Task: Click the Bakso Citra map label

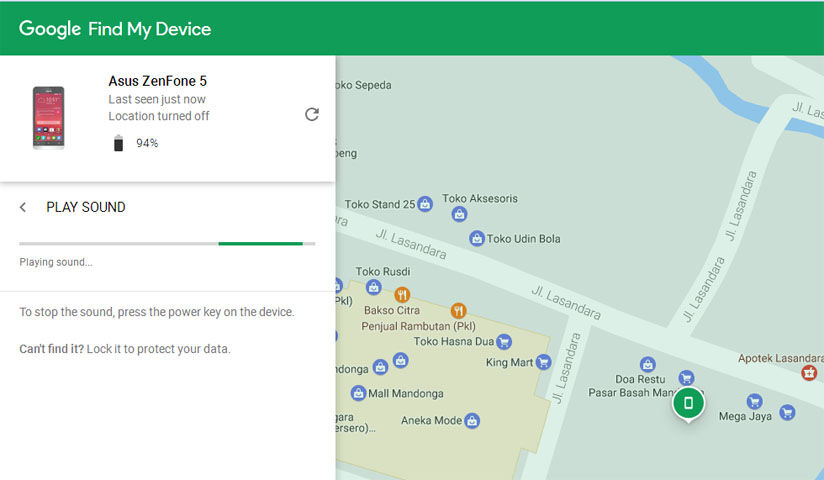Action: 392,310
